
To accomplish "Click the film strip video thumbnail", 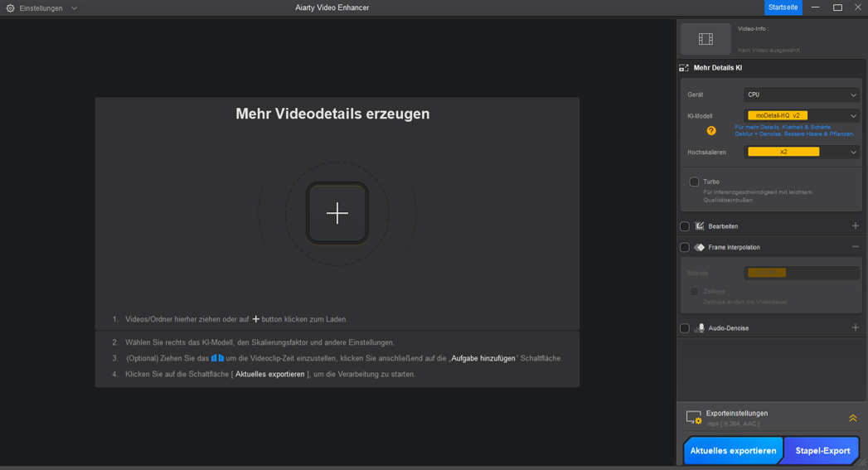I will click(706, 39).
